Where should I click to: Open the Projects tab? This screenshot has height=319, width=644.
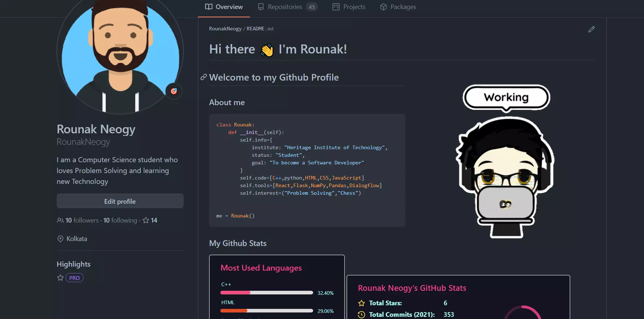pyautogui.click(x=349, y=7)
